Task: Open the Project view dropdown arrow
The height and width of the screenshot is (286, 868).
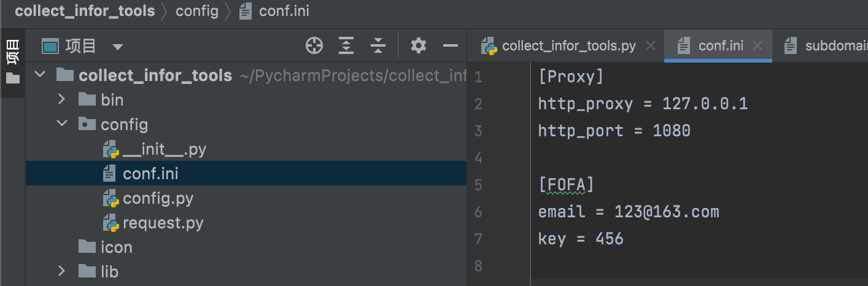Action: point(118,47)
